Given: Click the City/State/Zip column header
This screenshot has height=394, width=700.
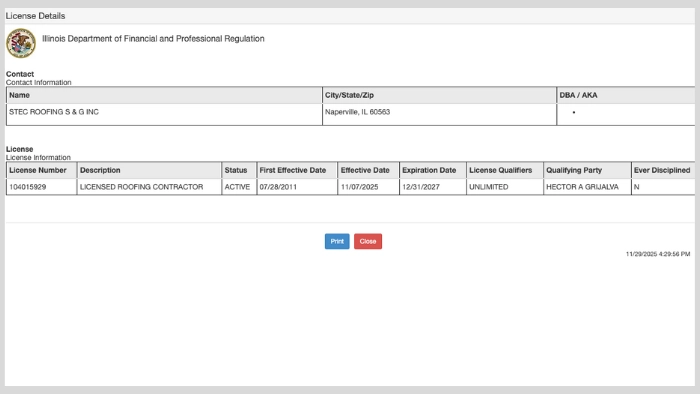Looking at the screenshot, I should [x=439, y=95].
